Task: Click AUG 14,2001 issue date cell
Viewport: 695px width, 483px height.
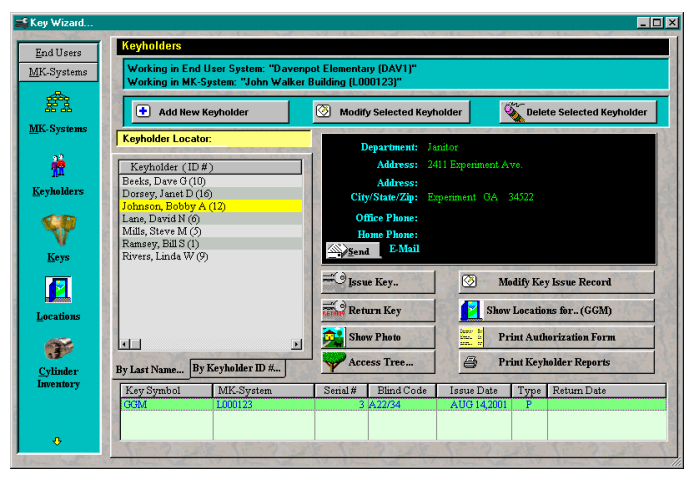Action: click(474, 405)
